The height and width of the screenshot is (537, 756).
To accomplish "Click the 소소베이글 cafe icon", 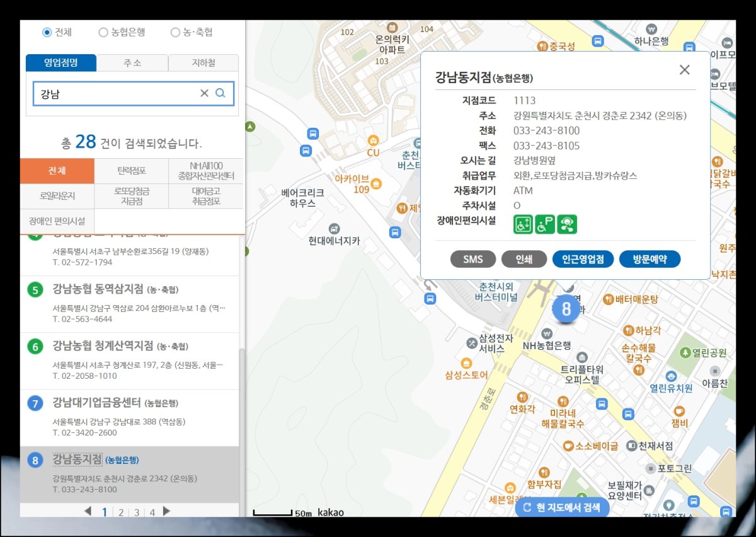I will [x=568, y=446].
